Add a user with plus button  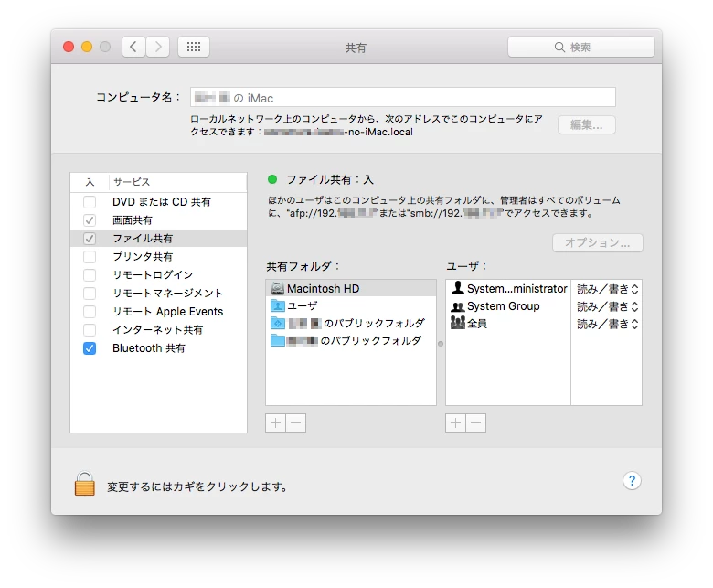[x=455, y=422]
